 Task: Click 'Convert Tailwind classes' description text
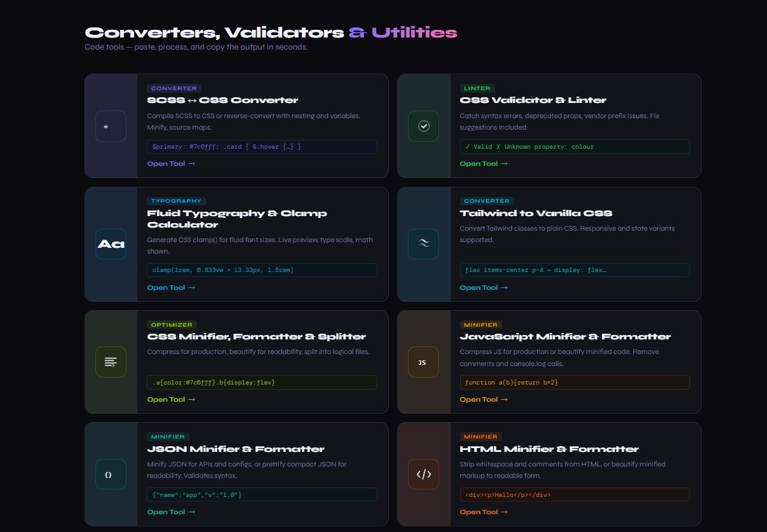click(567, 234)
